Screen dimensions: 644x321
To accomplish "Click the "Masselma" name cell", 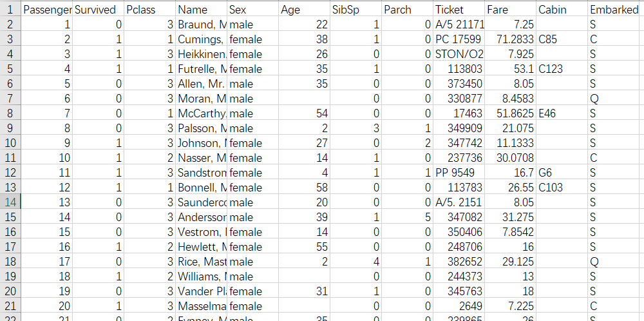I will 202,306.
